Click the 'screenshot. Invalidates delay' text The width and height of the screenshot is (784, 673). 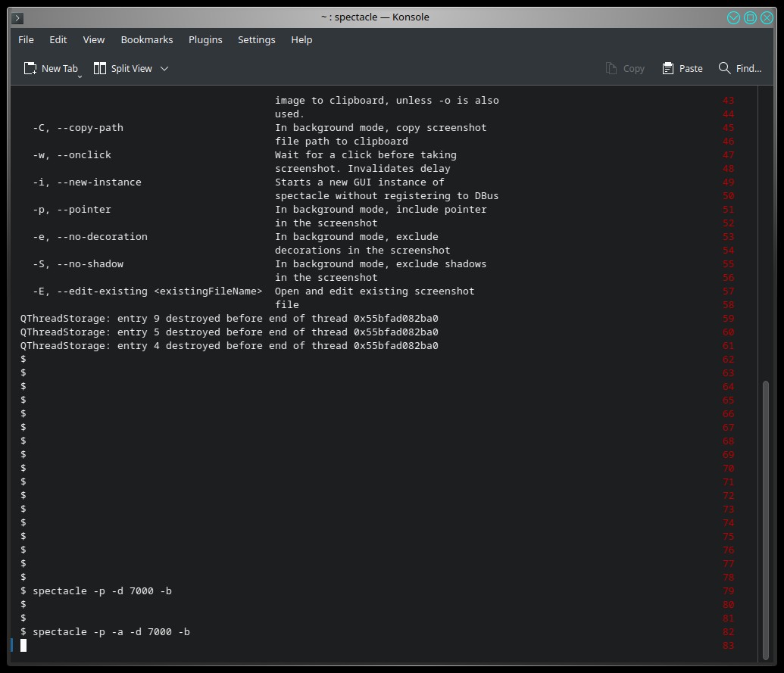coord(363,169)
